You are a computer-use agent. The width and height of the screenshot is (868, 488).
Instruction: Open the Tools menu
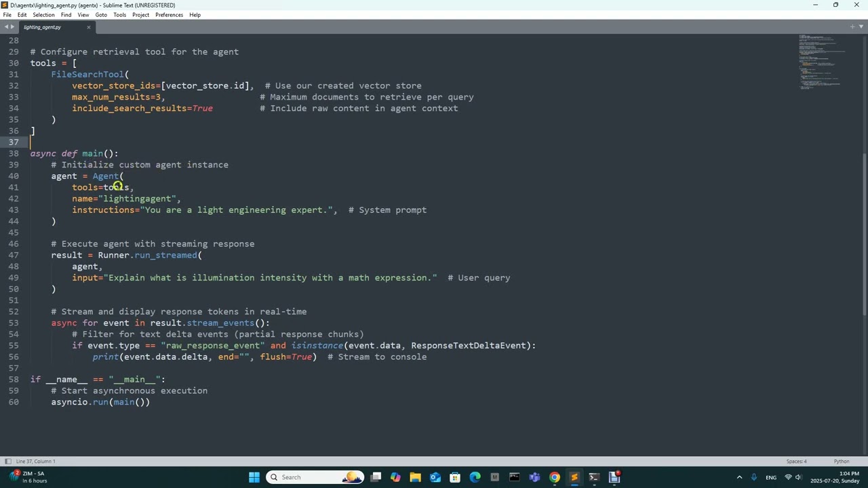tap(120, 15)
